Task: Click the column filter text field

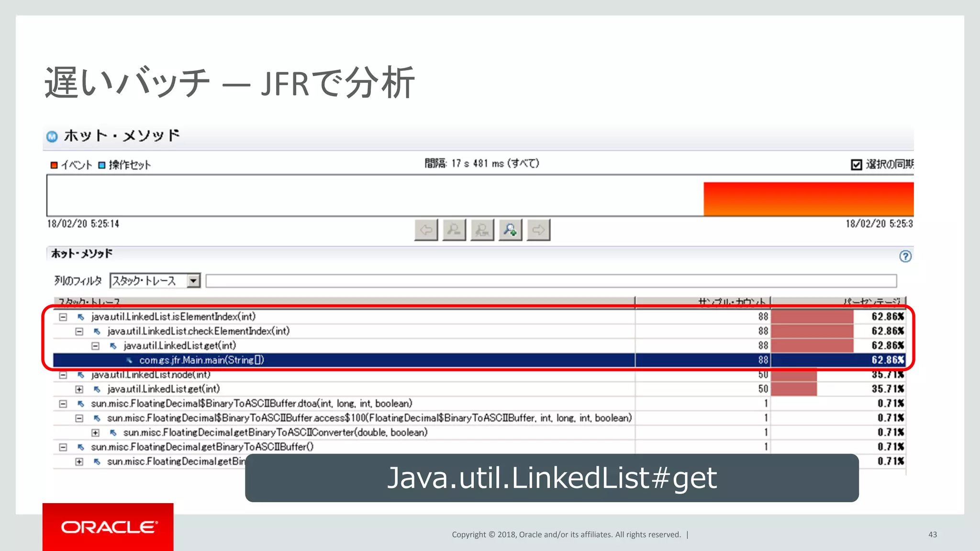Action: 551,281
